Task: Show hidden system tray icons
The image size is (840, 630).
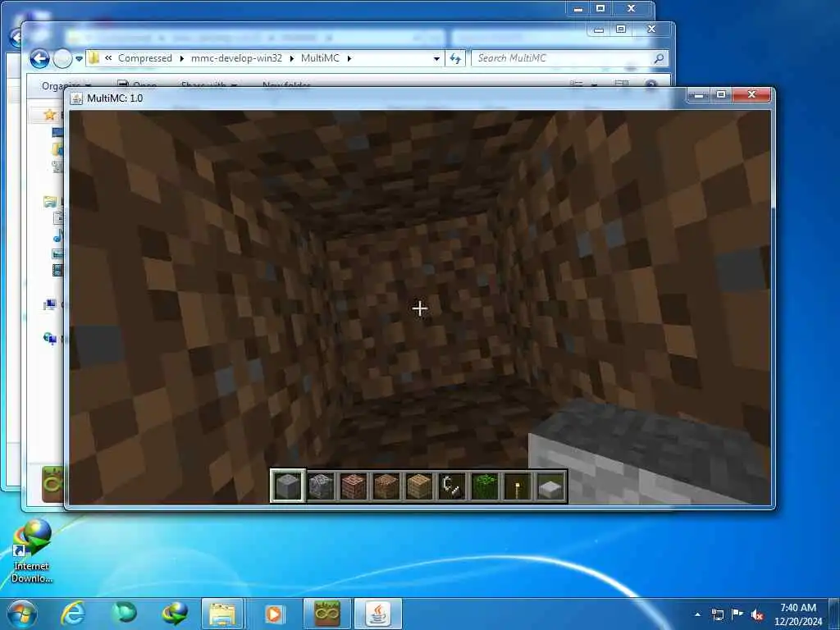Action: 697,614
